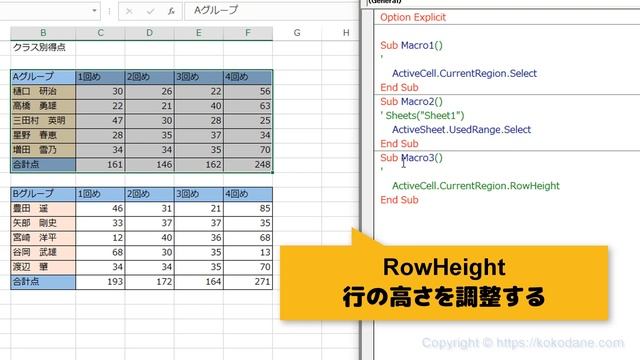Screen dimensions: 640x360
Task: Expand the Name Box dropdown arrow
Action: click(x=94, y=11)
